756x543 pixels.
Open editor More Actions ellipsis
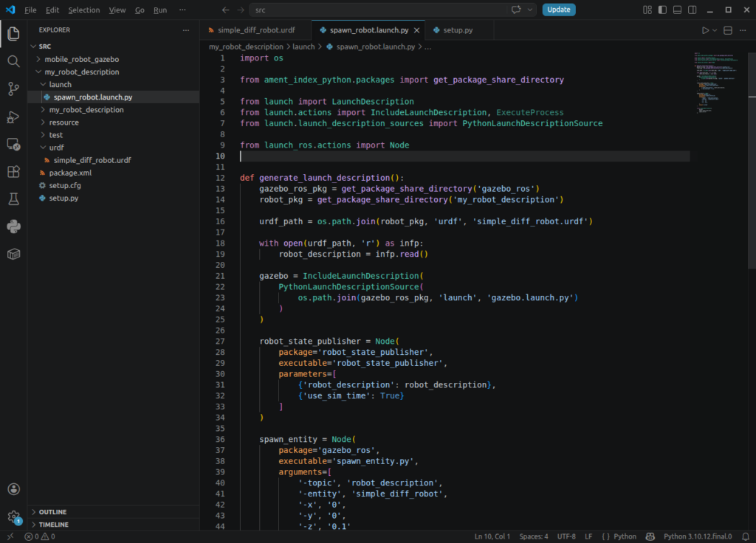(743, 30)
